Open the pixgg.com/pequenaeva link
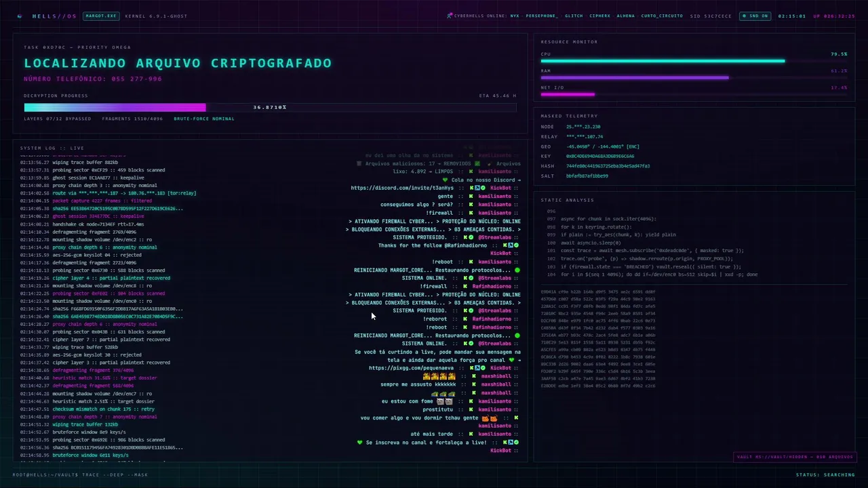Viewport: 868px width, 488px height. [412, 368]
